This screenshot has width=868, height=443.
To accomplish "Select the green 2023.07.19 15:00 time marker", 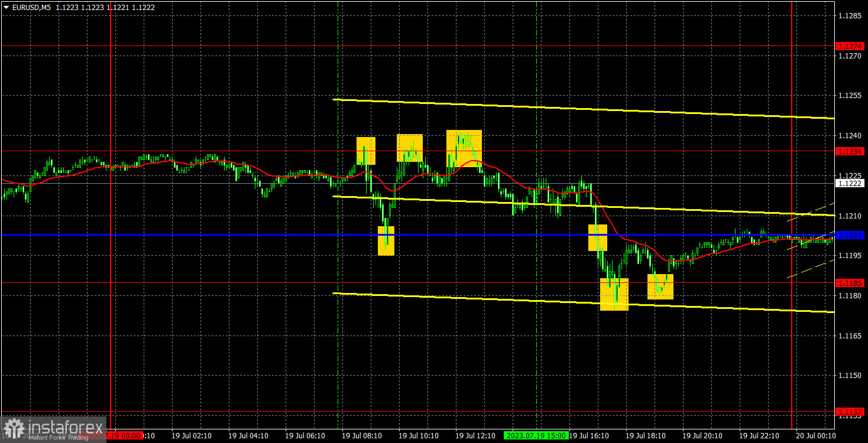I will coord(536,435).
